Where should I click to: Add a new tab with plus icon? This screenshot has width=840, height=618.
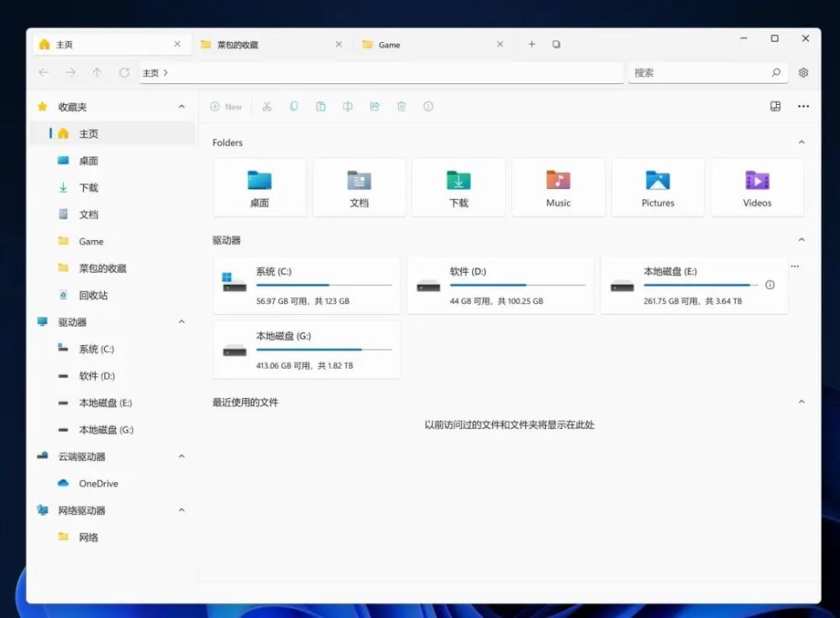click(x=532, y=44)
